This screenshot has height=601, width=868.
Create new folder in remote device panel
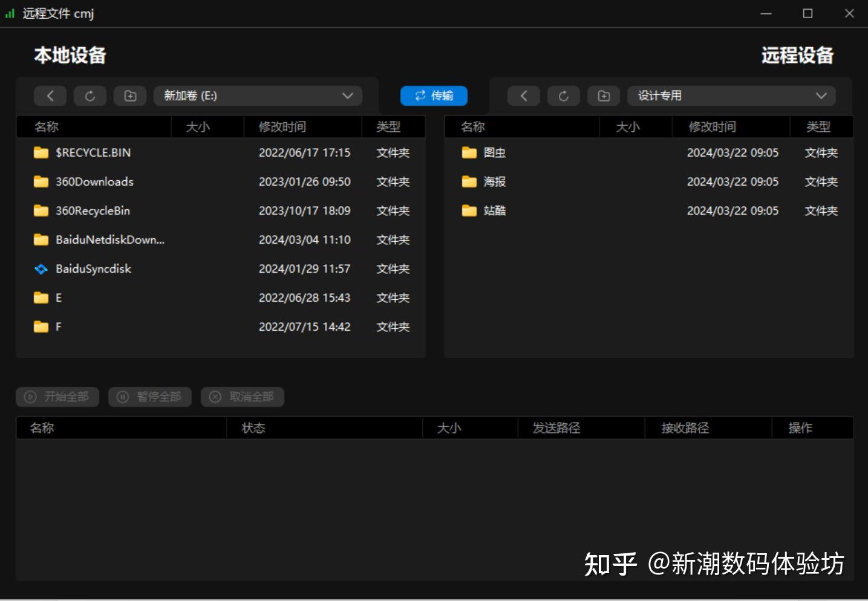(604, 96)
